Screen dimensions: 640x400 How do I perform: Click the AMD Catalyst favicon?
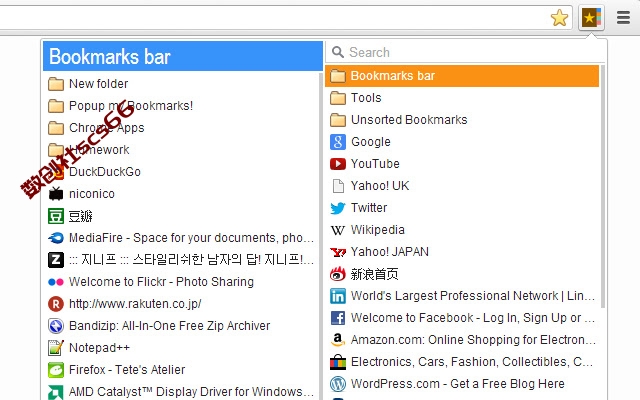[56, 392]
